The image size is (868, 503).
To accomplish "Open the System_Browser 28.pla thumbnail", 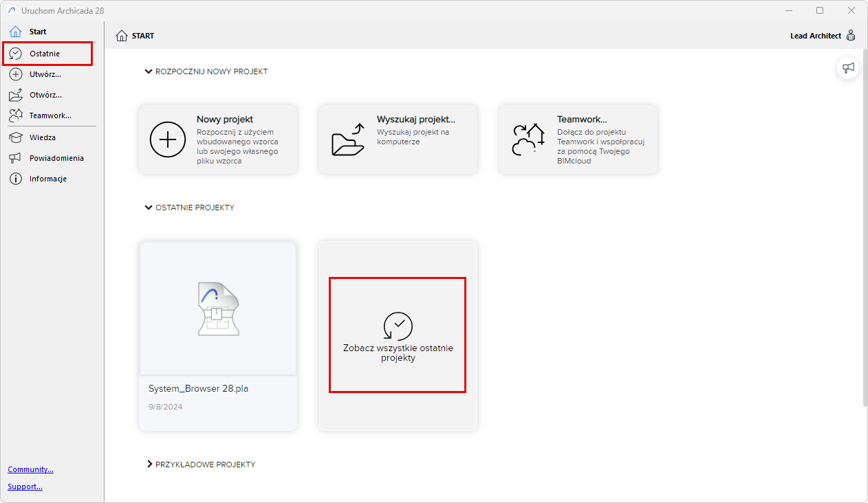I will point(218,309).
